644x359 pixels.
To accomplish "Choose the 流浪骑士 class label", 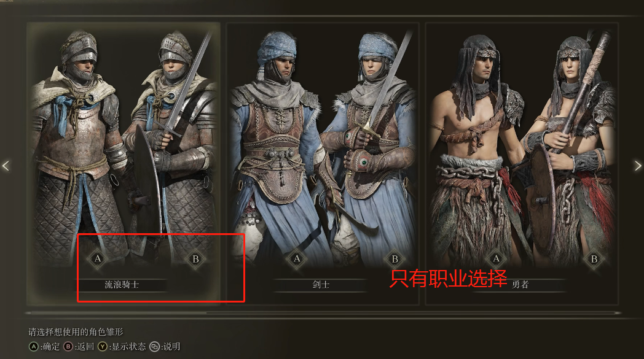I will 122,285.
